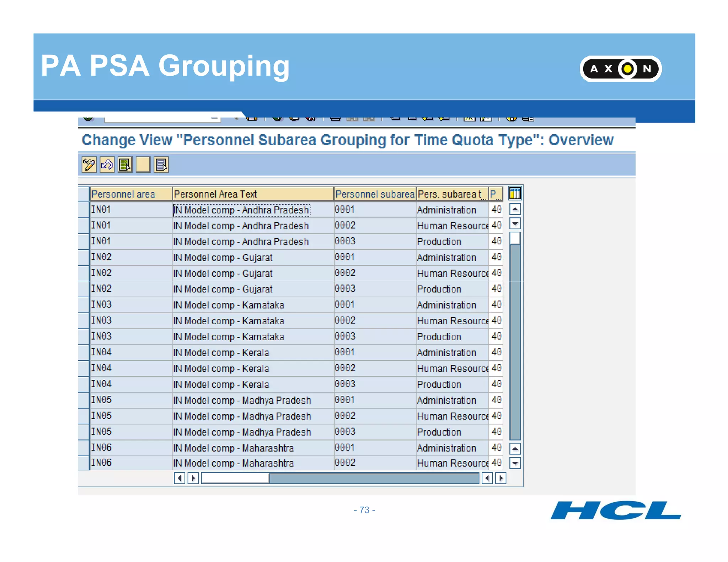Click subarea 0003 cell in IN04 row

pyautogui.click(x=375, y=384)
